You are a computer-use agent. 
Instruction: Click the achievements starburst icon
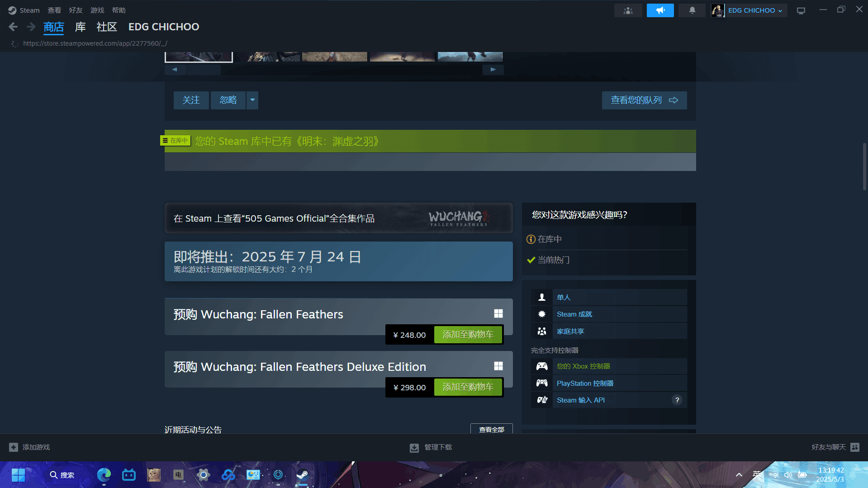(541, 314)
